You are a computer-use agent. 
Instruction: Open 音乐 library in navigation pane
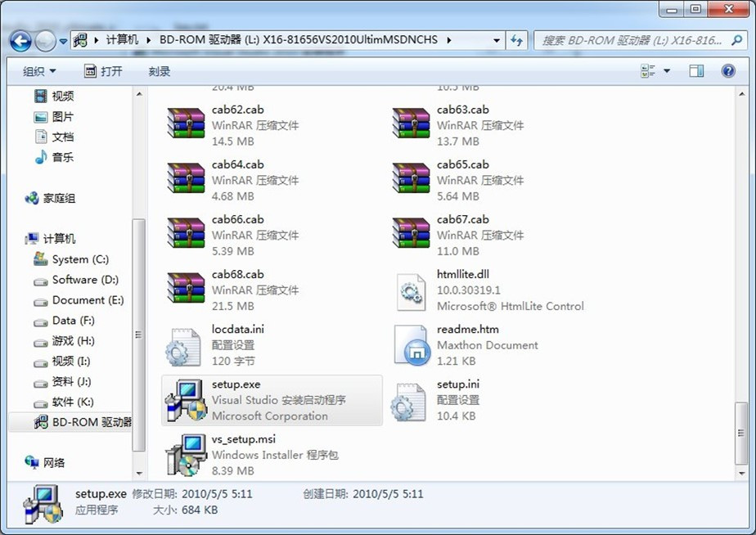pos(53,157)
